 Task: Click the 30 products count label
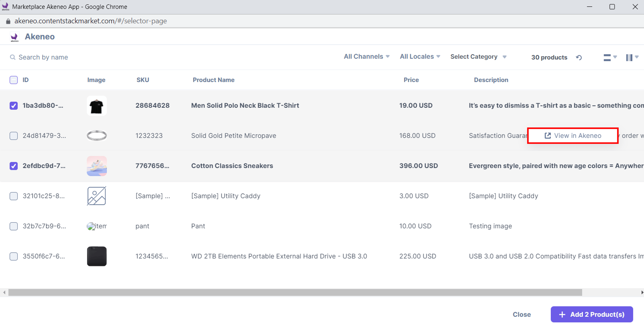[549, 58]
